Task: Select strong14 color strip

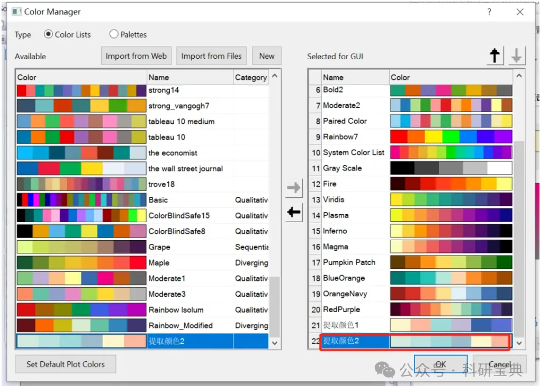Action: click(82, 90)
